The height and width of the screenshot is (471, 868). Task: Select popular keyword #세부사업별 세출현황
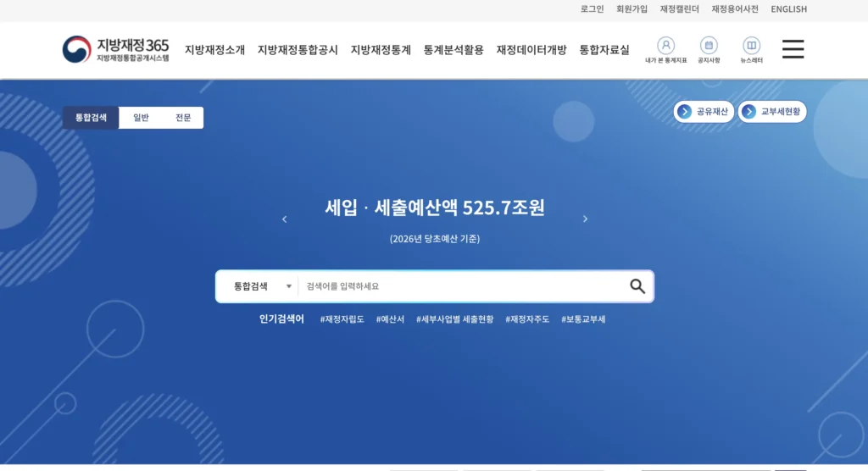454,319
